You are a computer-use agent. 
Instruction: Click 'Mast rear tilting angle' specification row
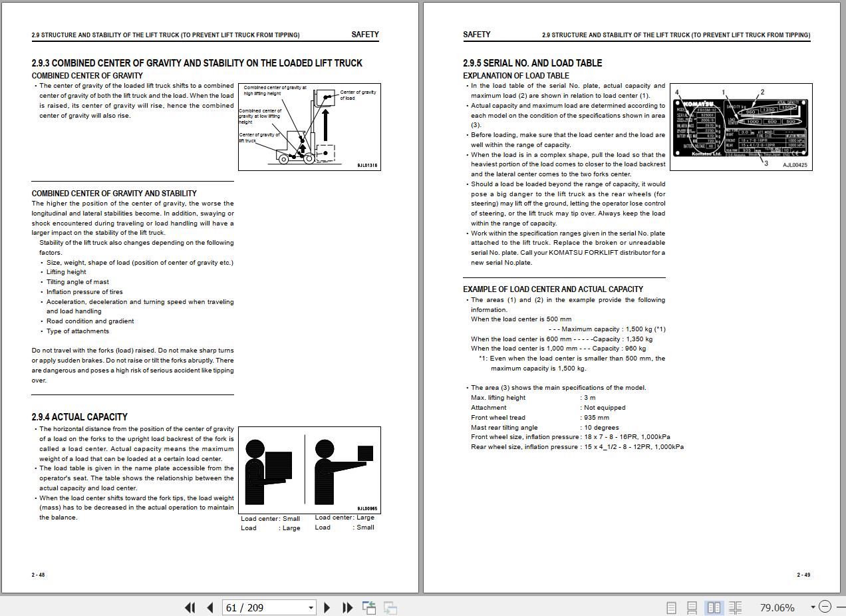pyautogui.click(x=545, y=428)
